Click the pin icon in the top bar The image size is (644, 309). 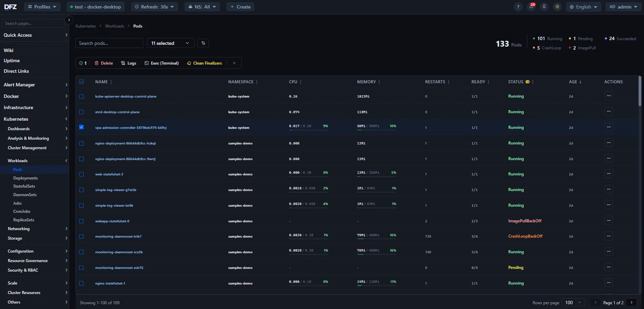(x=544, y=7)
